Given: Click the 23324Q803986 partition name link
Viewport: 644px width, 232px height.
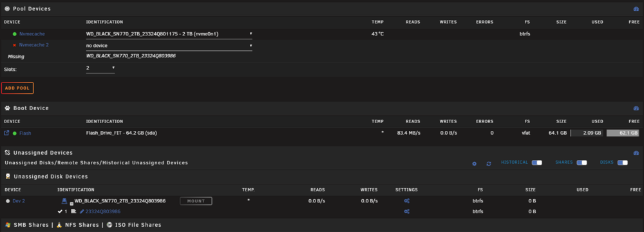Looking at the screenshot, I should click(x=103, y=211).
